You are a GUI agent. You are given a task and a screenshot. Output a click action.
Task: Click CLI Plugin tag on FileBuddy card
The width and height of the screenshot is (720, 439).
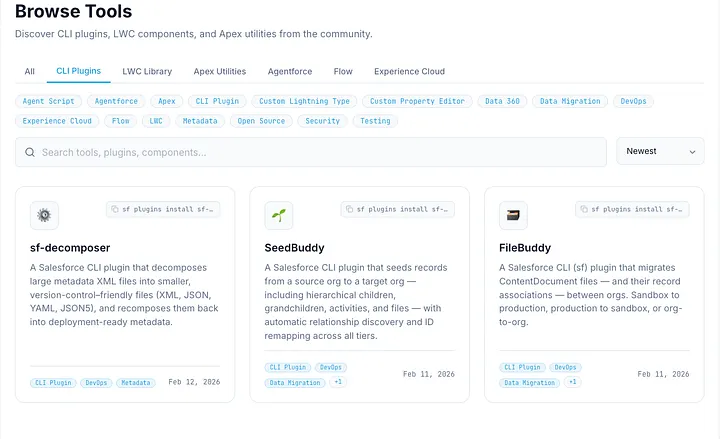click(523, 367)
